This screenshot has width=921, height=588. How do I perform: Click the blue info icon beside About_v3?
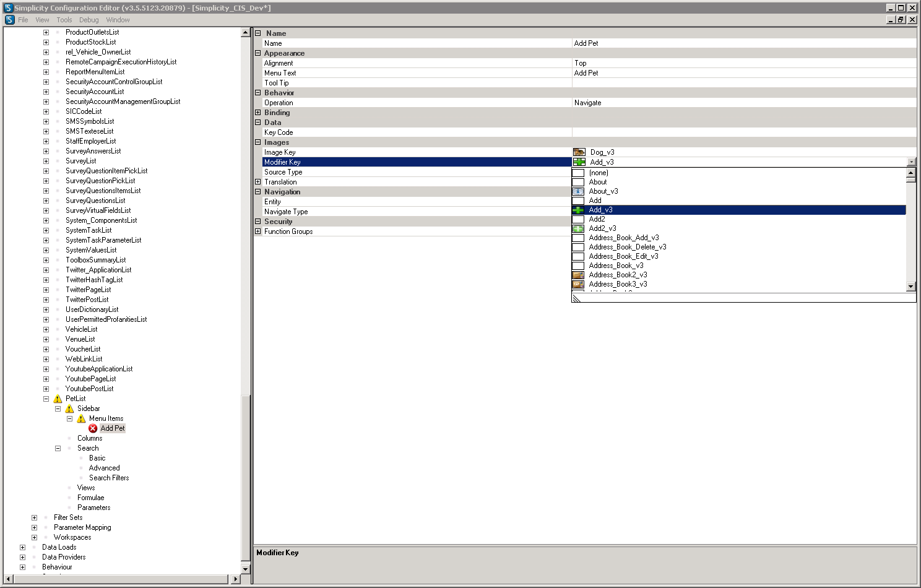(x=578, y=191)
